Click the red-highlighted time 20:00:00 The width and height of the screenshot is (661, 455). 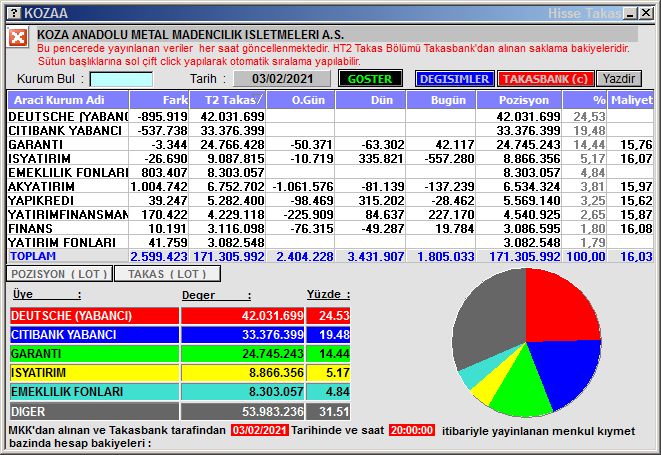[412, 430]
